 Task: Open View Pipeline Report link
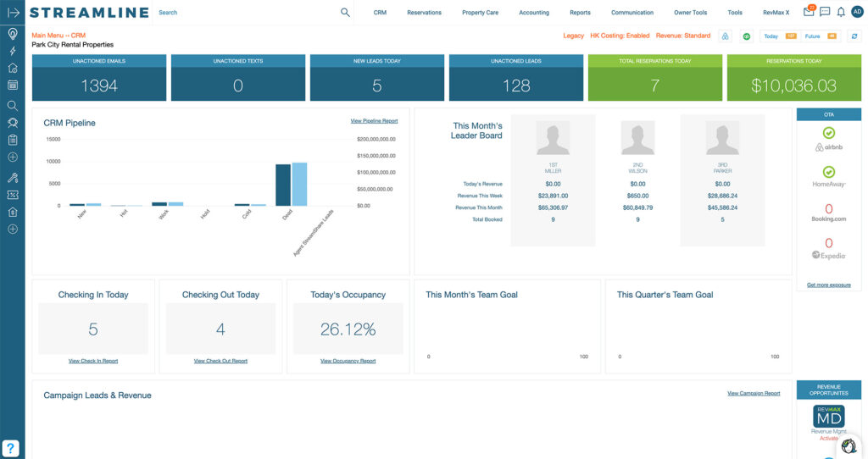374,120
